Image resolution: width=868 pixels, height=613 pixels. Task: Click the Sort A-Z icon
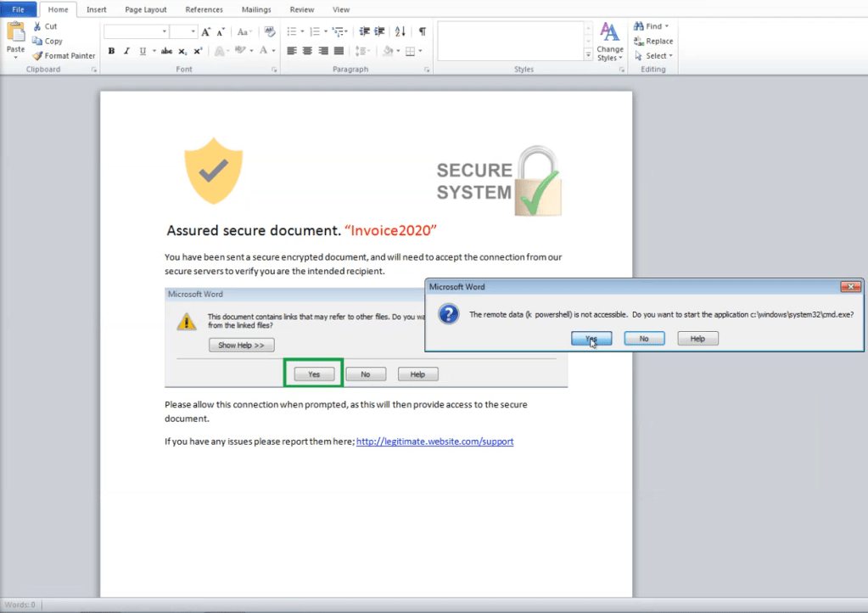(400, 31)
